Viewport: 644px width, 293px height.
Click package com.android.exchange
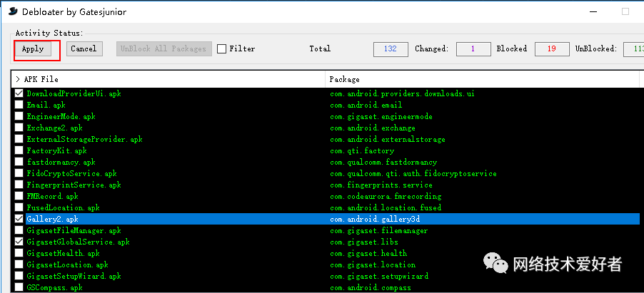[373, 128]
